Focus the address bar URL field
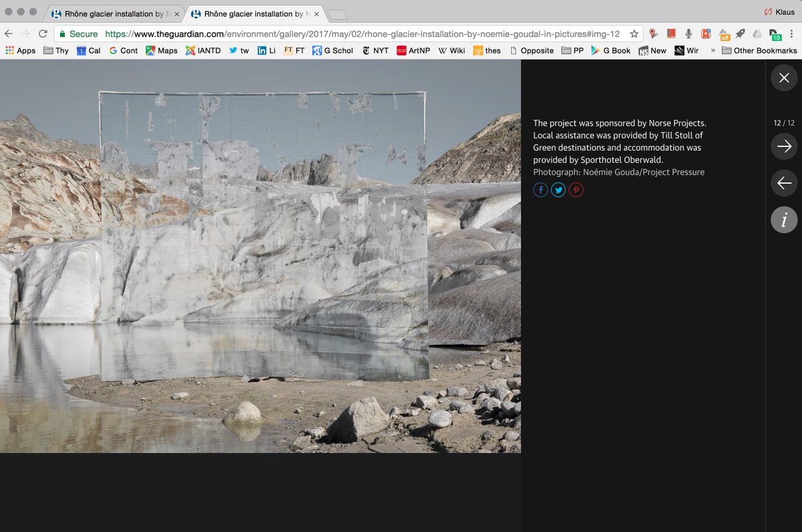 [x=362, y=33]
